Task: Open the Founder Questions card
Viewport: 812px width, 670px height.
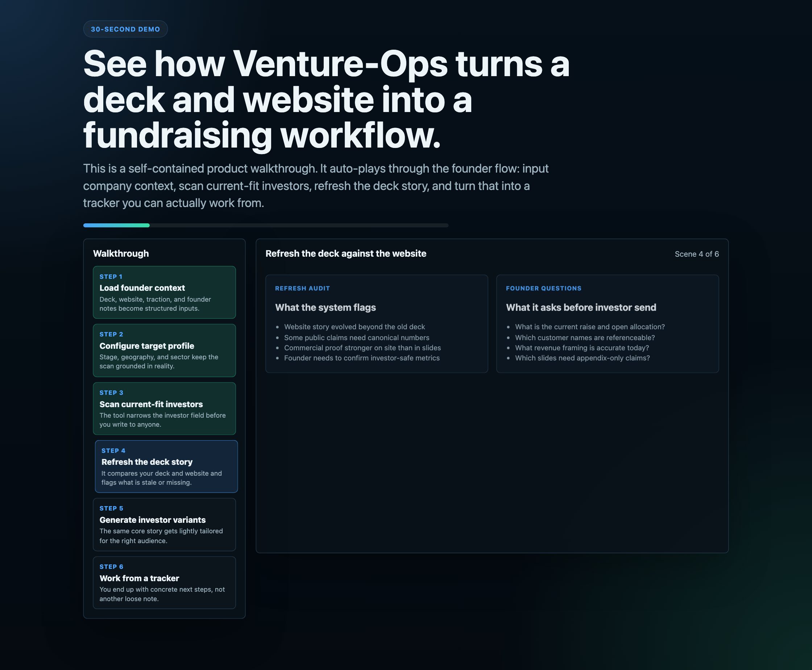Action: coord(608,324)
